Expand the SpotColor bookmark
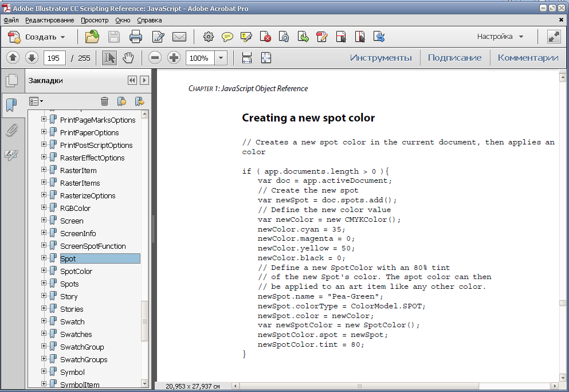This screenshot has width=569, height=392. point(44,271)
